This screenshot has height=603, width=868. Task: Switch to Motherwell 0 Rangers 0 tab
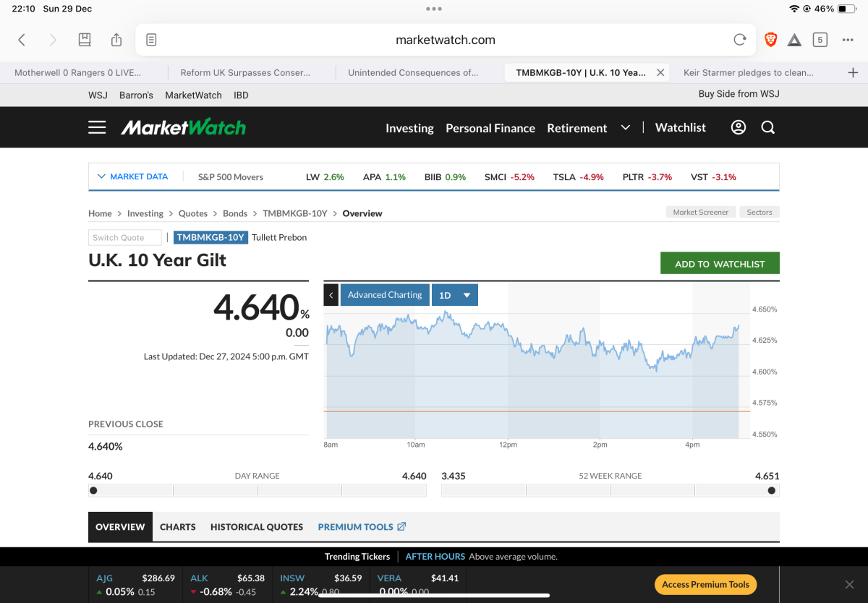pyautogui.click(x=78, y=72)
